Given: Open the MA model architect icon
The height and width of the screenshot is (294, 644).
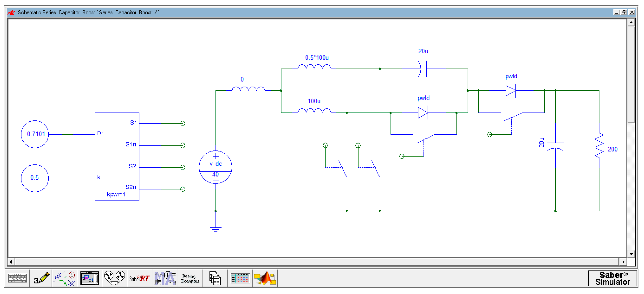Looking at the screenshot, I should click(x=165, y=278).
